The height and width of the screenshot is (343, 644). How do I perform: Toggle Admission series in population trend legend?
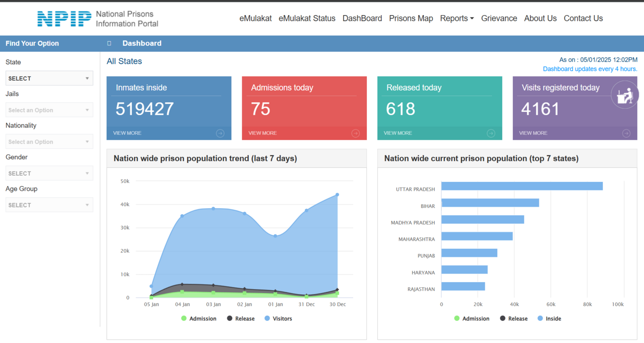tap(199, 318)
